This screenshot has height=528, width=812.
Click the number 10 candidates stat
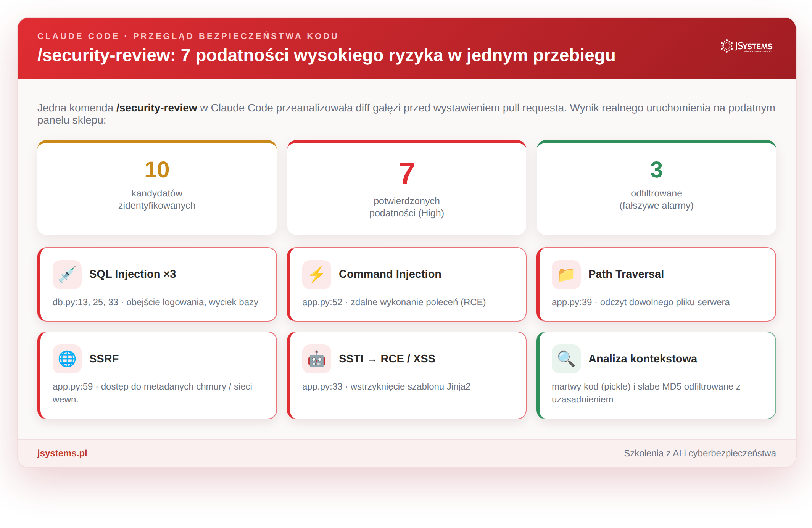[157, 170]
